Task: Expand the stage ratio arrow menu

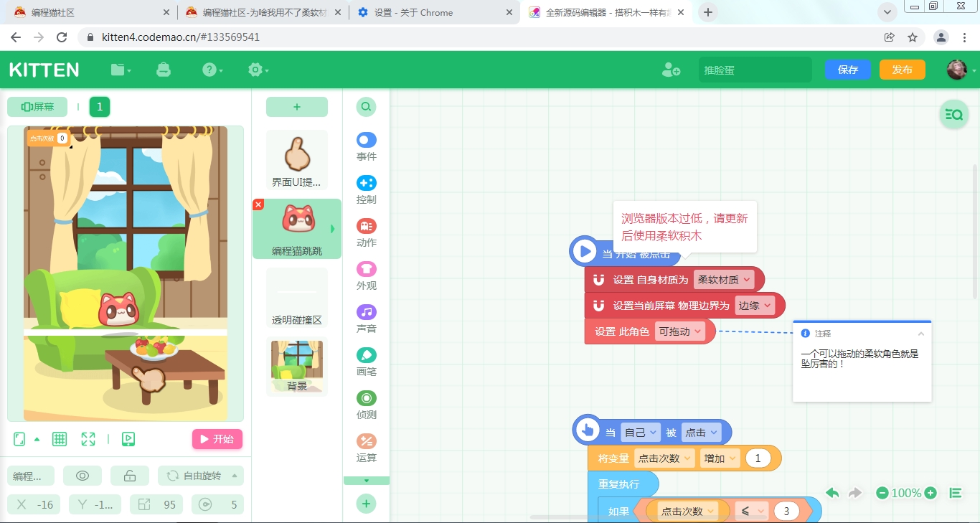Action: pos(37,439)
